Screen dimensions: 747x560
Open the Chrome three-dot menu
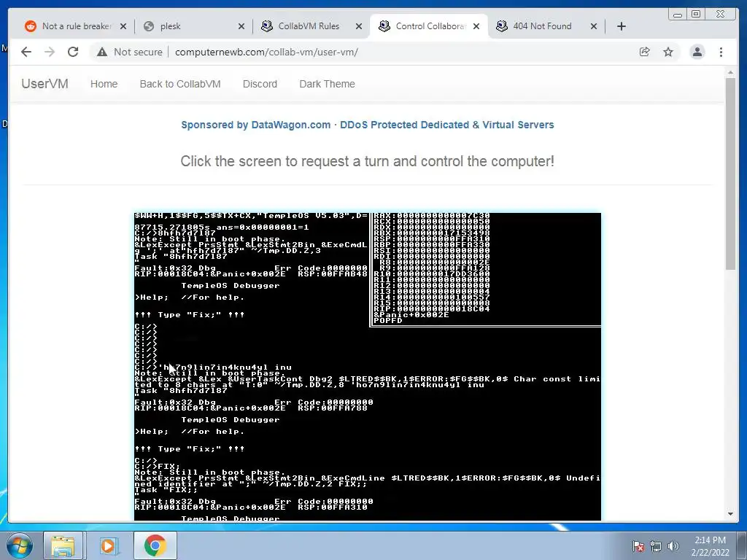[721, 52]
